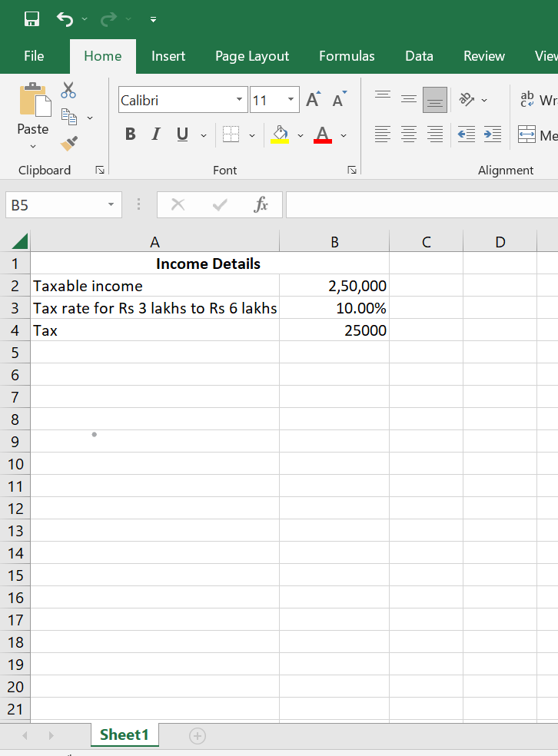Open the Name Box dropdown arrow
558x756 pixels.
click(x=111, y=205)
